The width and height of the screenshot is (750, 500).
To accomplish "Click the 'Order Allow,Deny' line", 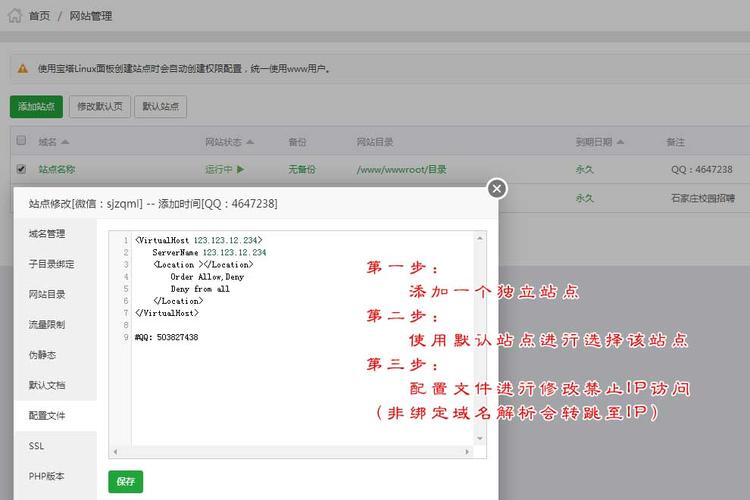I will coord(207,277).
